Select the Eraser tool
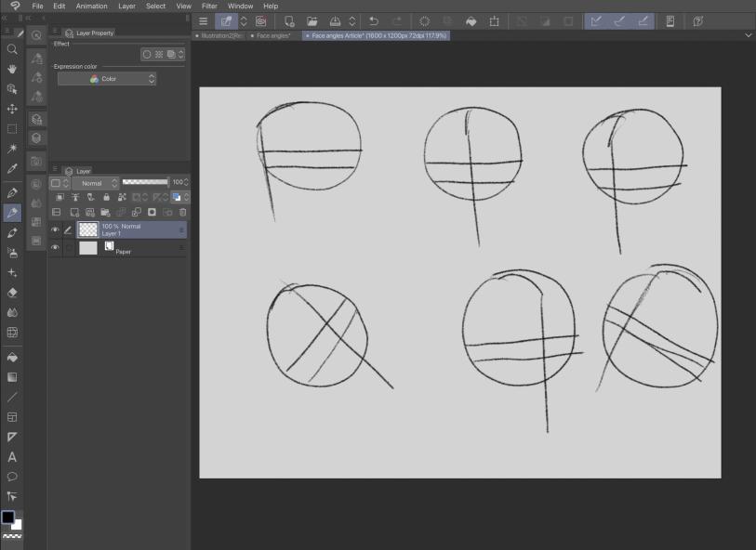Viewport: 756px width, 550px height. click(12, 292)
